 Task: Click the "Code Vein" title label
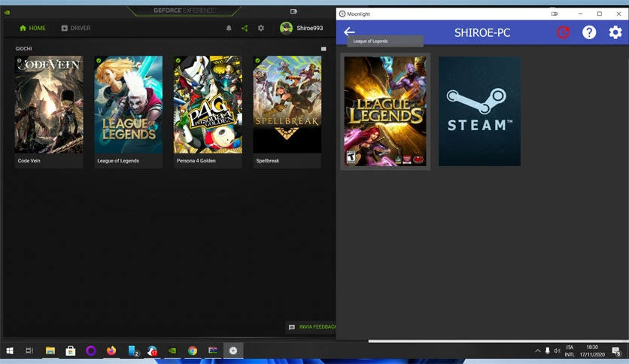pos(29,161)
